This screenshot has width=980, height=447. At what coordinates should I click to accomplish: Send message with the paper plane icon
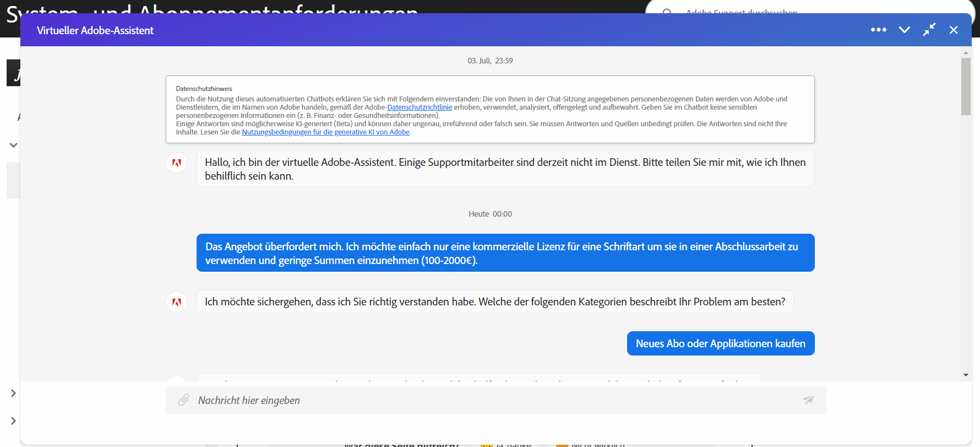(808, 400)
